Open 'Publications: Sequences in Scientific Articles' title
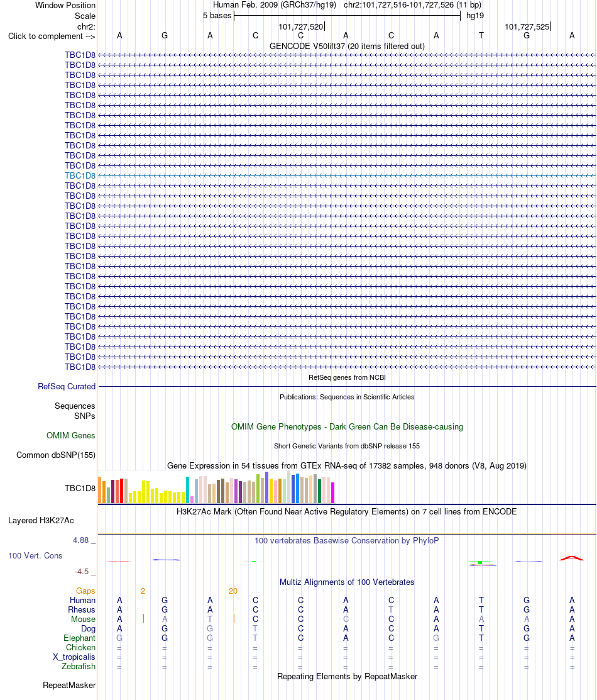Viewport: 597px width, 700px height. (347, 397)
